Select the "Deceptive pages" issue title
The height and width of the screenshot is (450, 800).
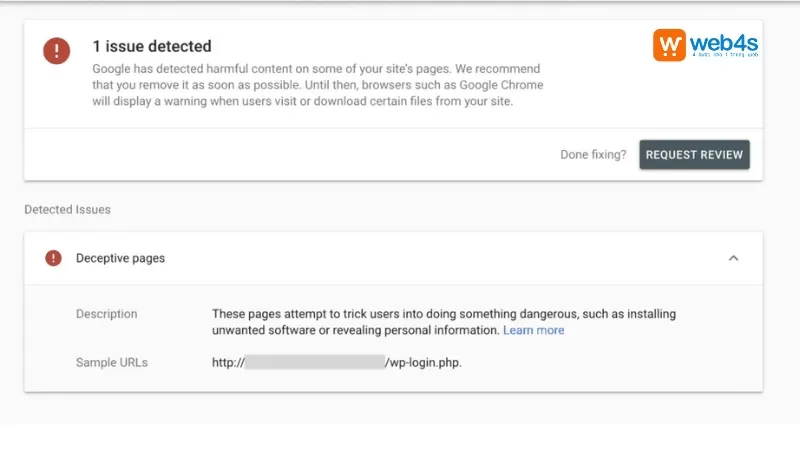pyautogui.click(x=120, y=258)
